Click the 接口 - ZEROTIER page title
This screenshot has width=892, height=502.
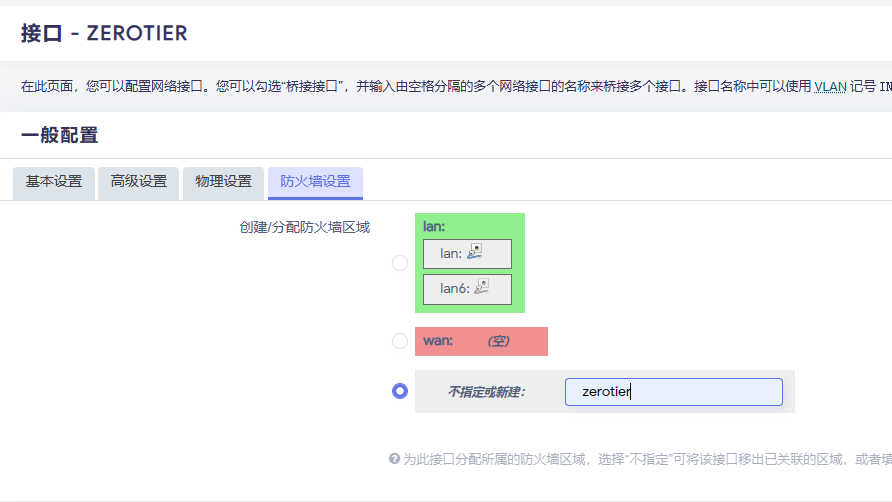[104, 33]
